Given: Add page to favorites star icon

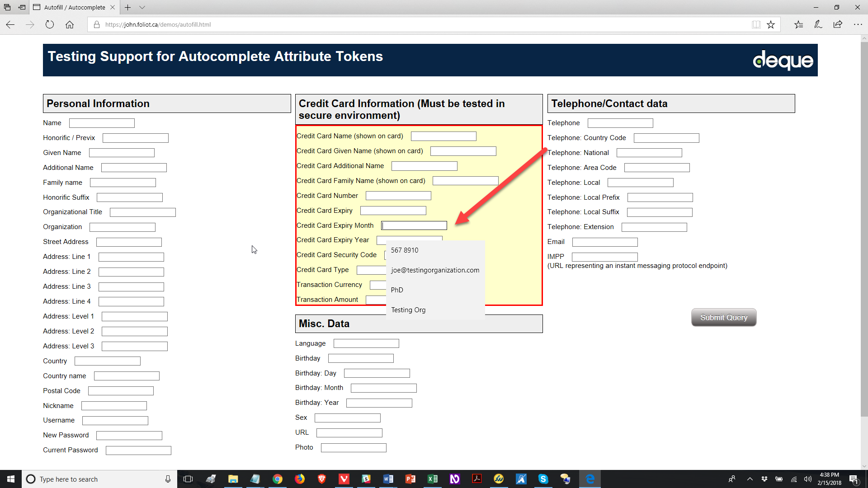Looking at the screenshot, I should tap(771, 24).
